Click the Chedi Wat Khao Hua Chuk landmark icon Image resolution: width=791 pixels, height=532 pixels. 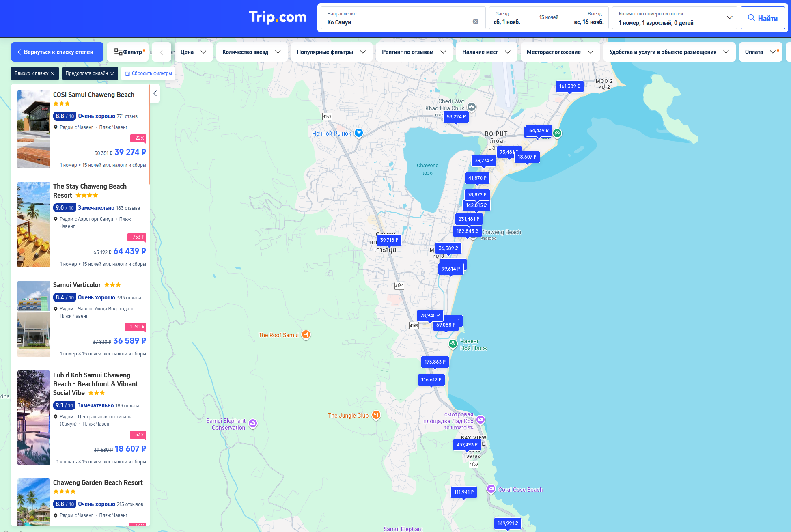point(471,107)
